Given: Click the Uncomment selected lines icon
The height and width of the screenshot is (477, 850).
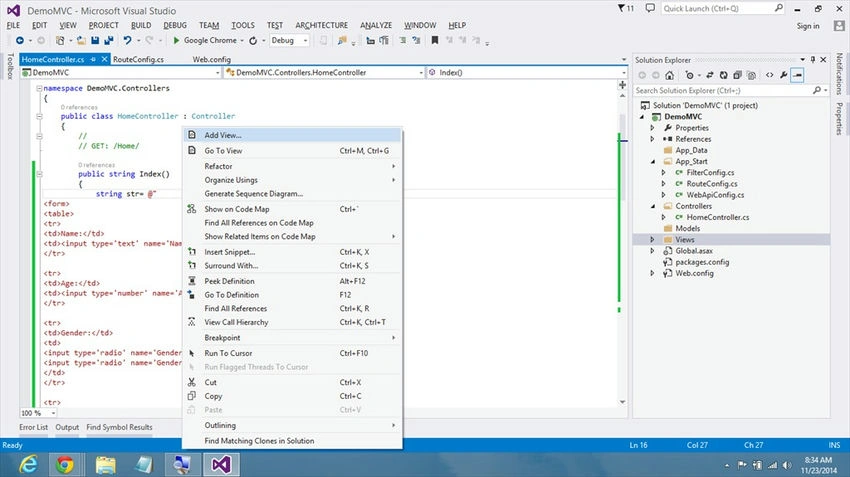Looking at the screenshot, I should tap(416, 41).
